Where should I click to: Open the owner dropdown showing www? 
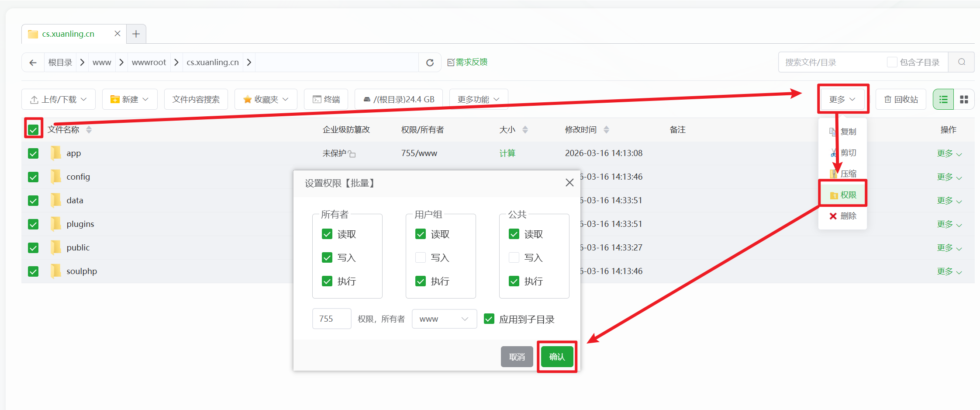pyautogui.click(x=444, y=319)
